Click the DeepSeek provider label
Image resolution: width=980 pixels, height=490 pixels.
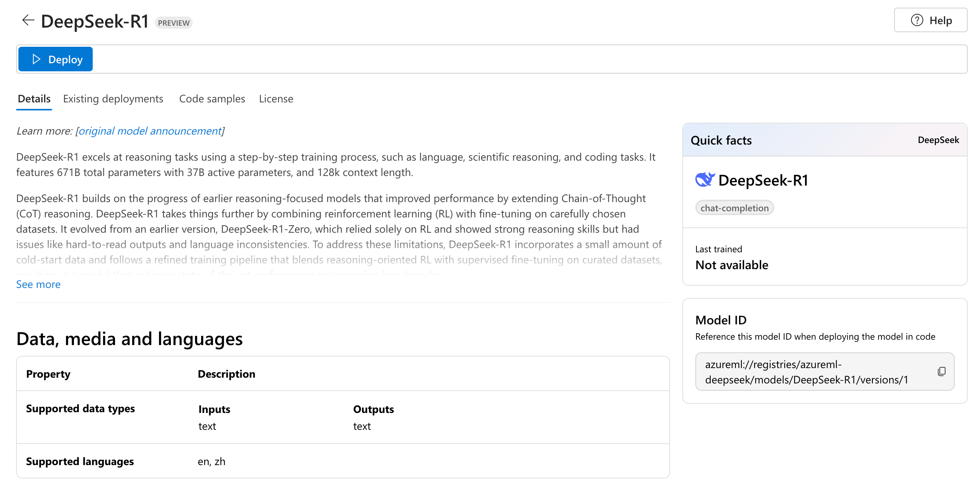click(938, 140)
